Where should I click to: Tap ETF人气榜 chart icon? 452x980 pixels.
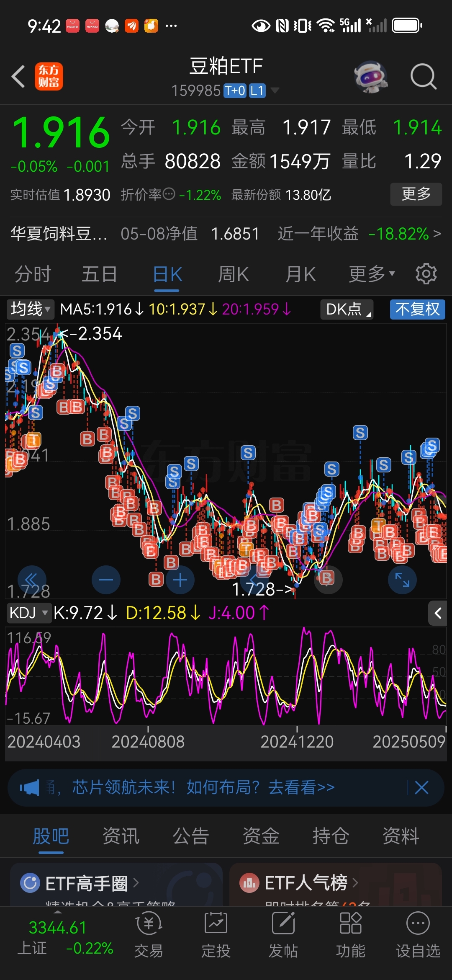(249, 883)
